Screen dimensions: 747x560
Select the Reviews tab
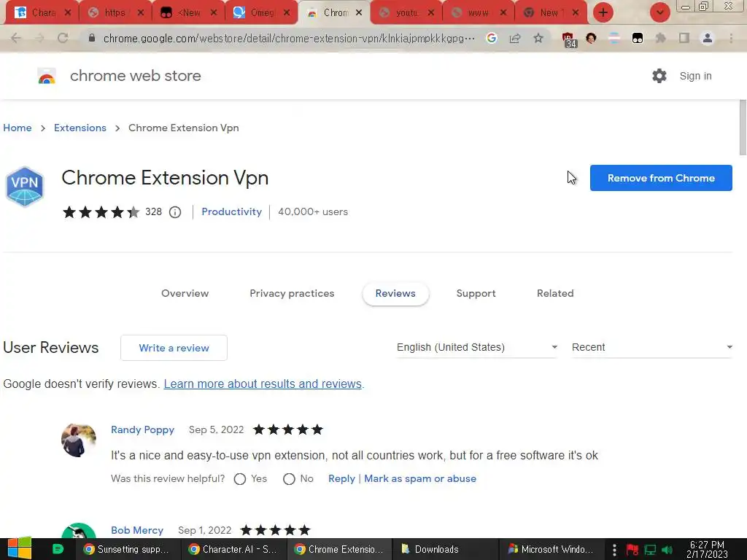pos(395,293)
